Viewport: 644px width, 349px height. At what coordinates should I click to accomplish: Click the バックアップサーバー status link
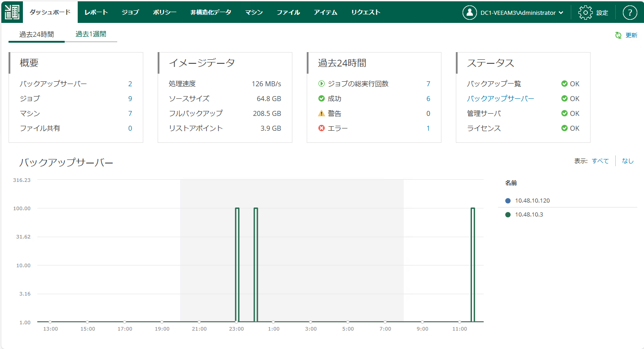pyautogui.click(x=501, y=98)
